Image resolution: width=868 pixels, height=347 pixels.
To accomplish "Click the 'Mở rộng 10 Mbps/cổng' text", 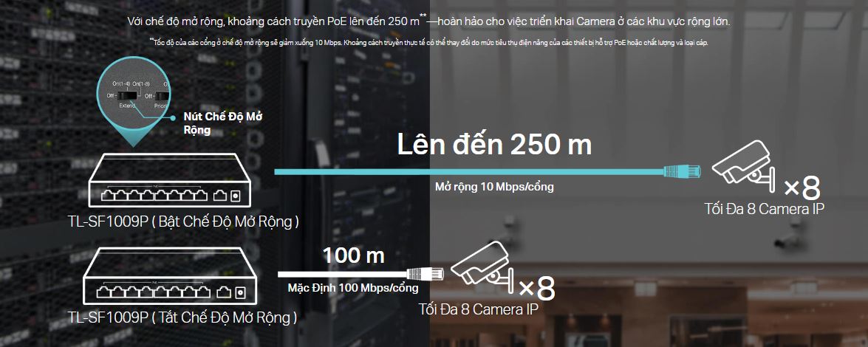I will pos(494,187).
